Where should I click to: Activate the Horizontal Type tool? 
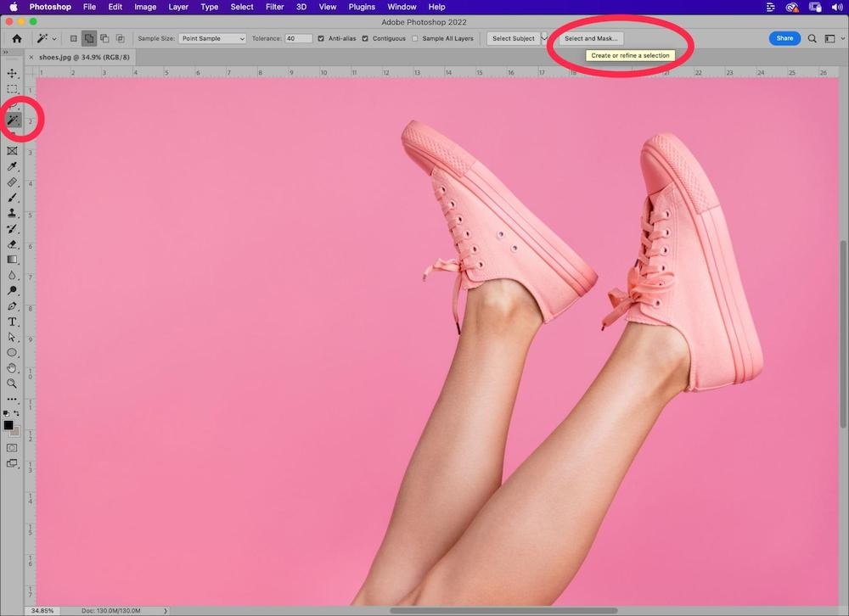tap(13, 322)
